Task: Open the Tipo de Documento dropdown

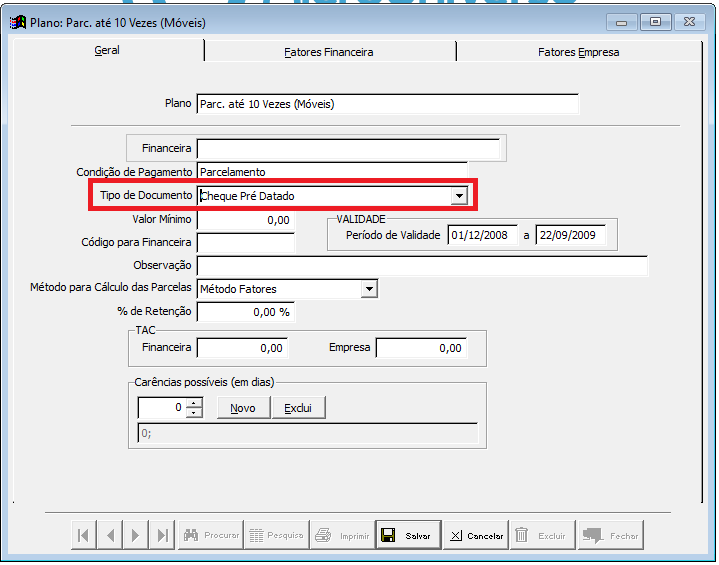Action: click(459, 196)
